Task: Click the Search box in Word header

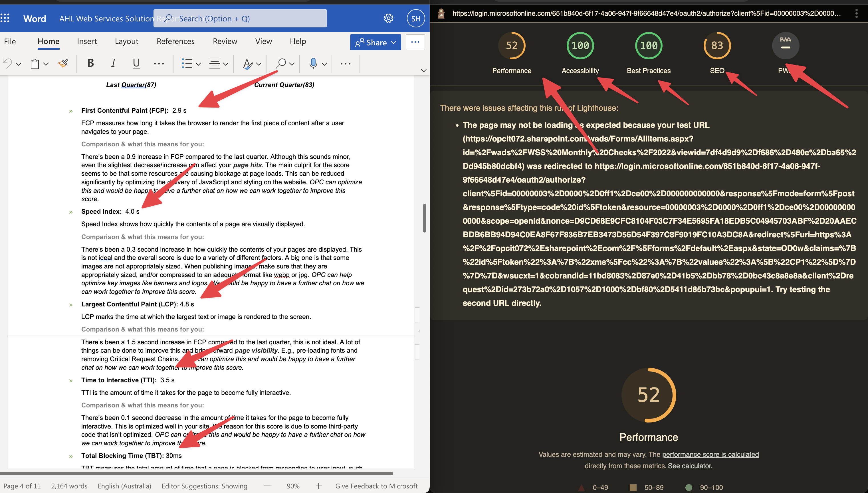Action: (x=240, y=19)
